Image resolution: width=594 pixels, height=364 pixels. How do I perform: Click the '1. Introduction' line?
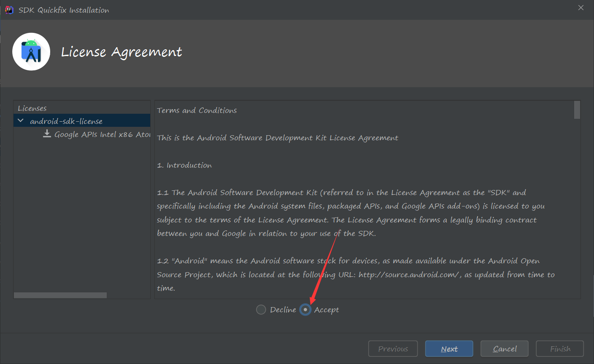pyautogui.click(x=184, y=165)
